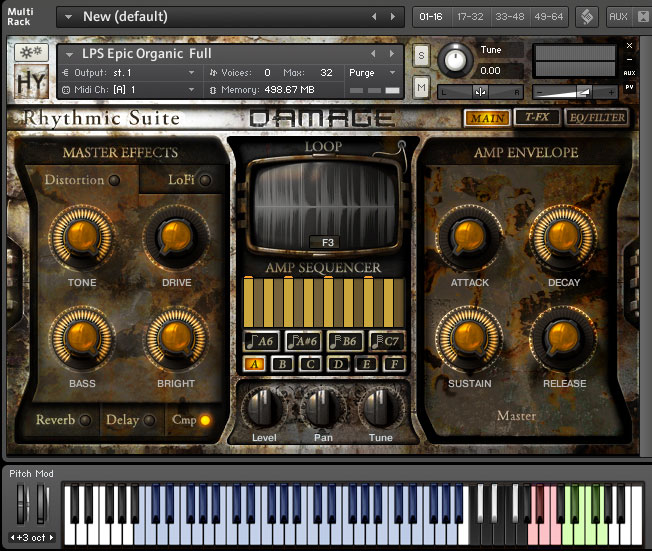Show rack page 33-48
The image size is (652, 551).
510,17
